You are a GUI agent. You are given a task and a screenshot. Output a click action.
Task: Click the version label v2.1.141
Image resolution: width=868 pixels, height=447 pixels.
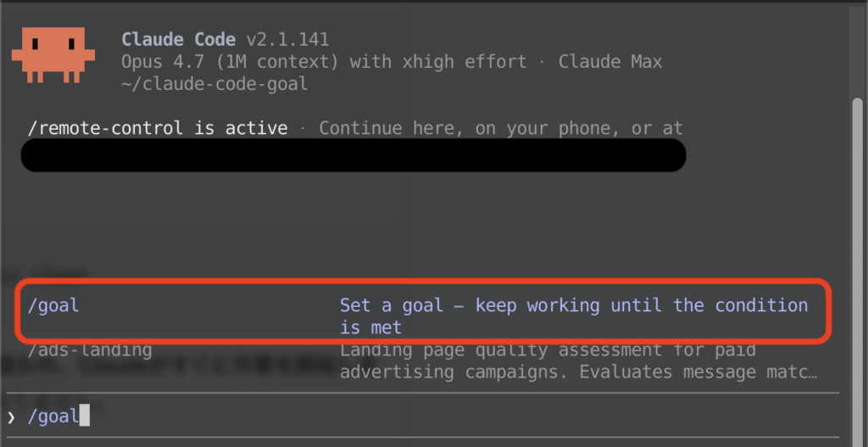tap(288, 40)
